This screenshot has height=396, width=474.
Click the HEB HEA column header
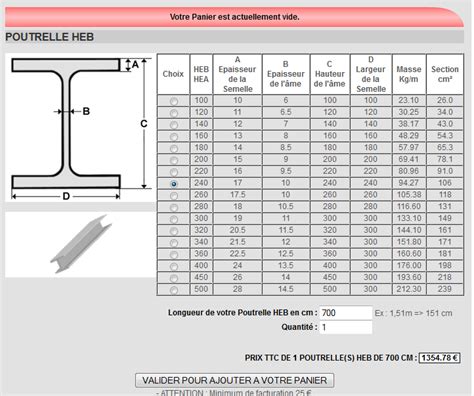pos(201,74)
